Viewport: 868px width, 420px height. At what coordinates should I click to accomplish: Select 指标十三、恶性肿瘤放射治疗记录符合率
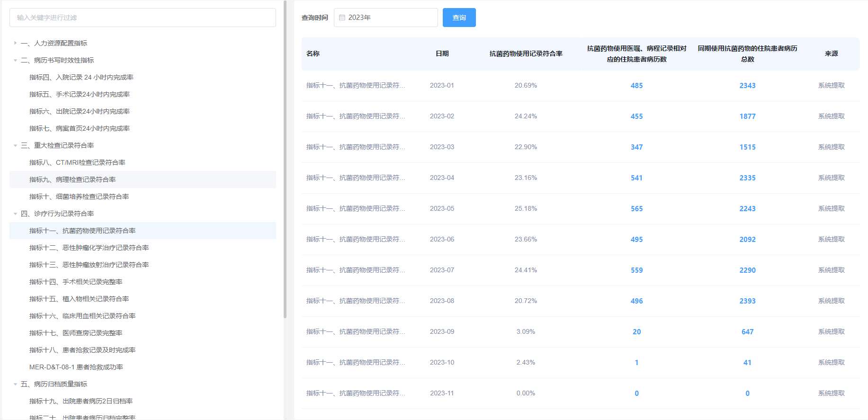tap(89, 265)
